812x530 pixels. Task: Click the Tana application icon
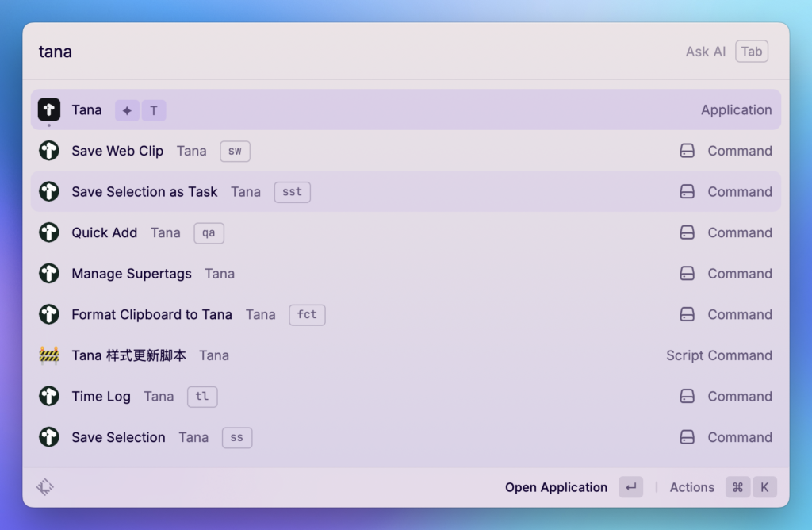tap(49, 109)
